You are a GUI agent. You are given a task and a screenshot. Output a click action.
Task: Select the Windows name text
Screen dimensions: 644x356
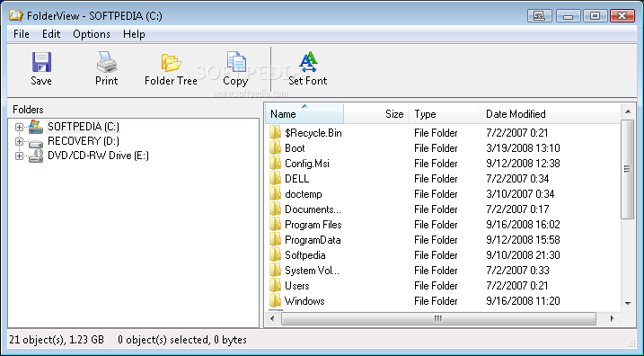(304, 301)
